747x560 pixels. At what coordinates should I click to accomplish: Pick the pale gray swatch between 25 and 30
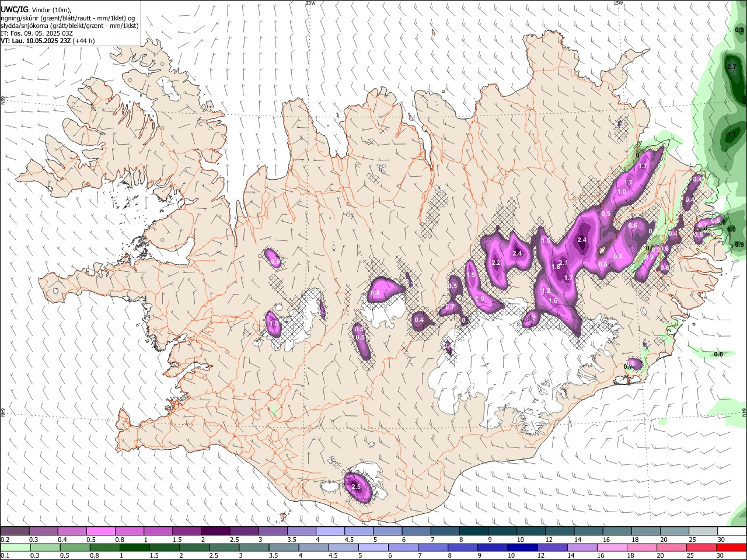point(703,531)
